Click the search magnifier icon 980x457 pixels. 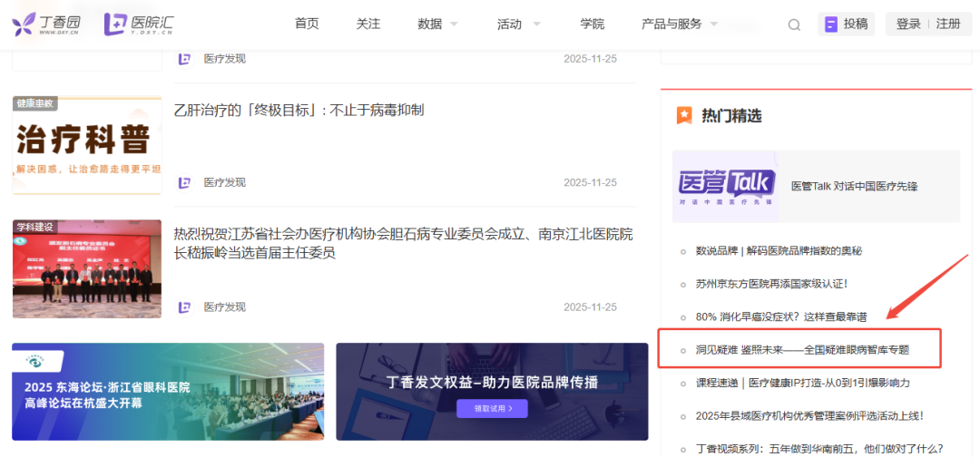(794, 25)
